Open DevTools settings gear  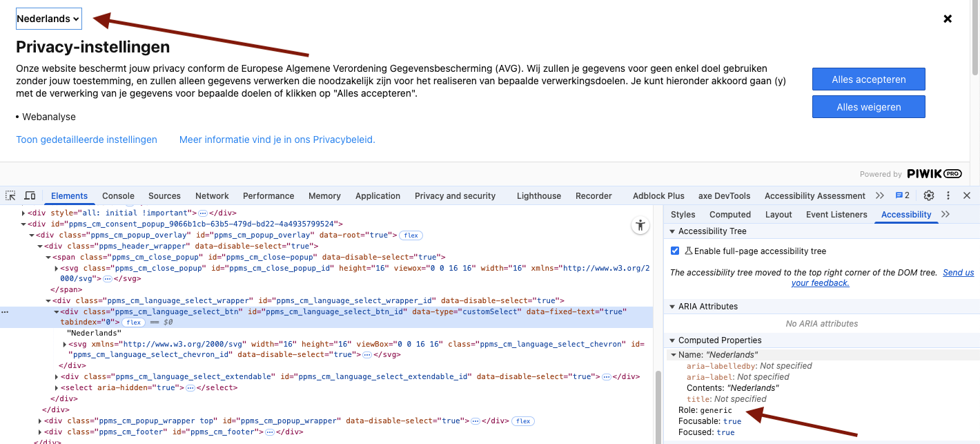(929, 195)
